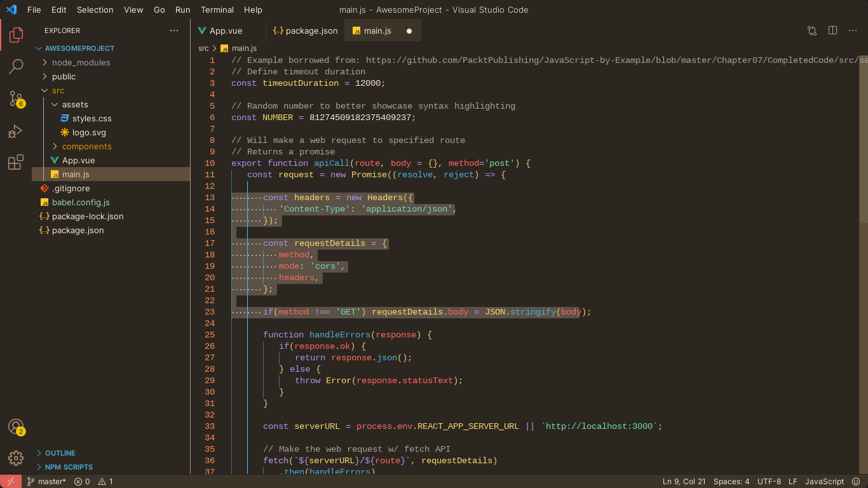This screenshot has height=488, width=868.
Task: Open Source Control view with 6 changes
Action: coord(16,98)
